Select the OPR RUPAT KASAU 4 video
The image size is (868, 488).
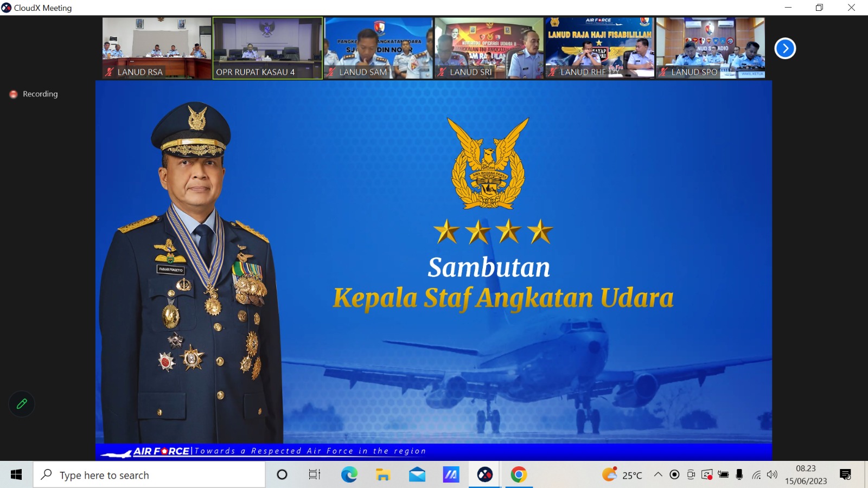tap(267, 48)
